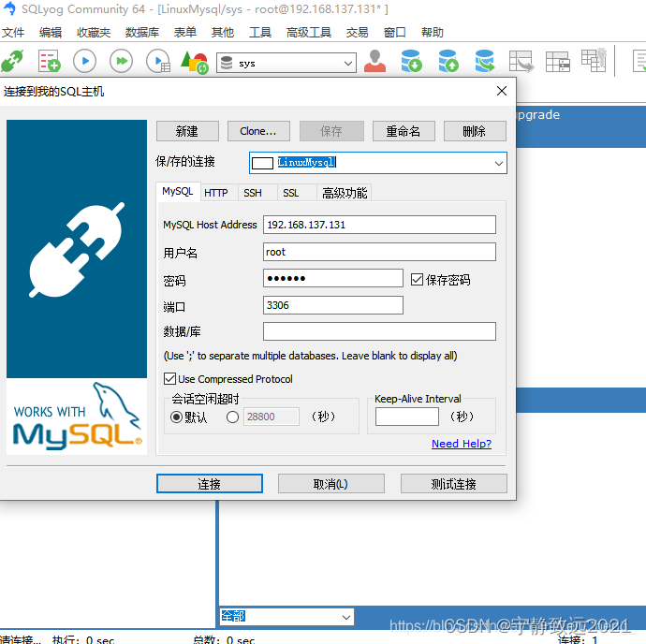Viewport: 646px width, 644px height.
Task: Open the 文件 menu
Action: [13, 32]
